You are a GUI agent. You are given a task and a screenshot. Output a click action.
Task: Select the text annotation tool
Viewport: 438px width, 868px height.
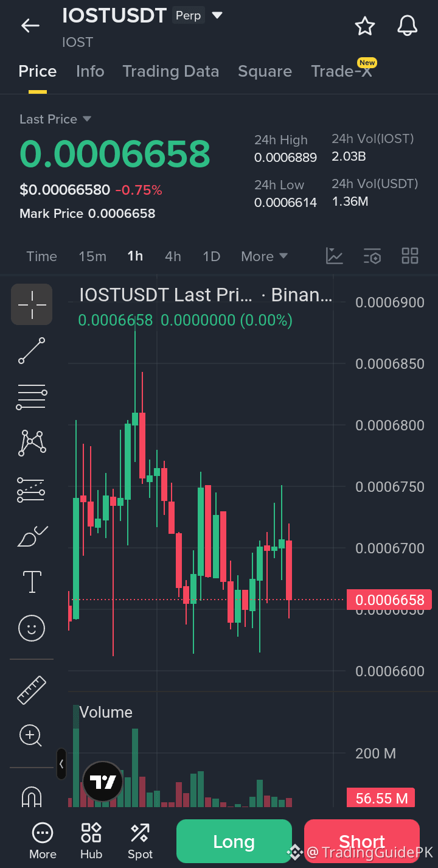pos(32,581)
